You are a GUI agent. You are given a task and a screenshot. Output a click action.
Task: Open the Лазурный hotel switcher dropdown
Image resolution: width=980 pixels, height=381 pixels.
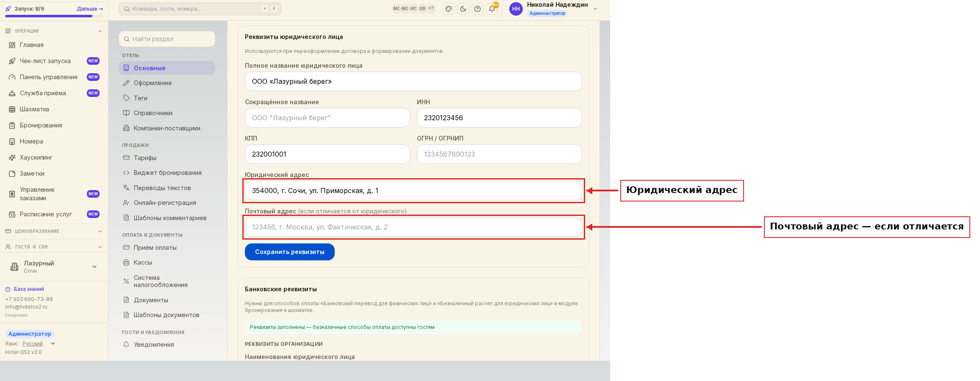54,267
